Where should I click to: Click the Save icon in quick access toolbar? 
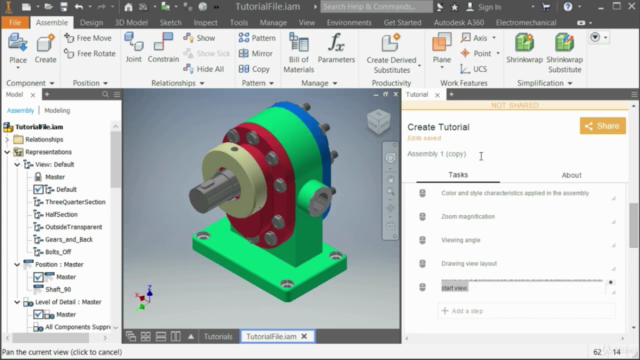click(x=64, y=7)
